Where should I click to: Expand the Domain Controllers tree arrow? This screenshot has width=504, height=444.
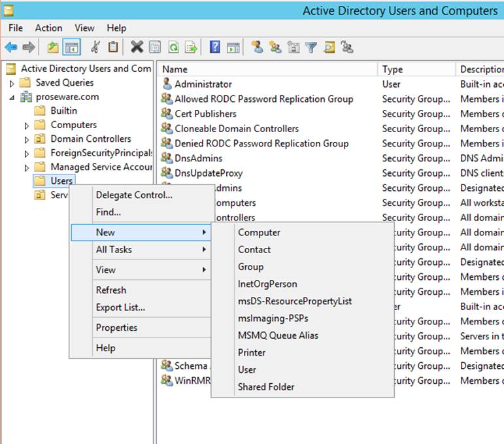(27, 139)
